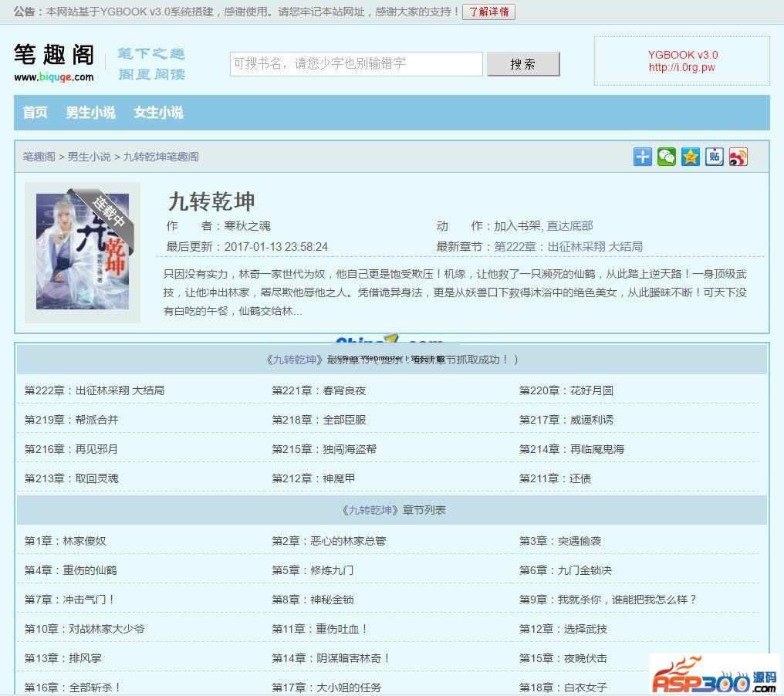Image resolution: width=784 pixels, height=696 pixels.
Task: Open 第216章：再见邪月
Action: point(72,449)
